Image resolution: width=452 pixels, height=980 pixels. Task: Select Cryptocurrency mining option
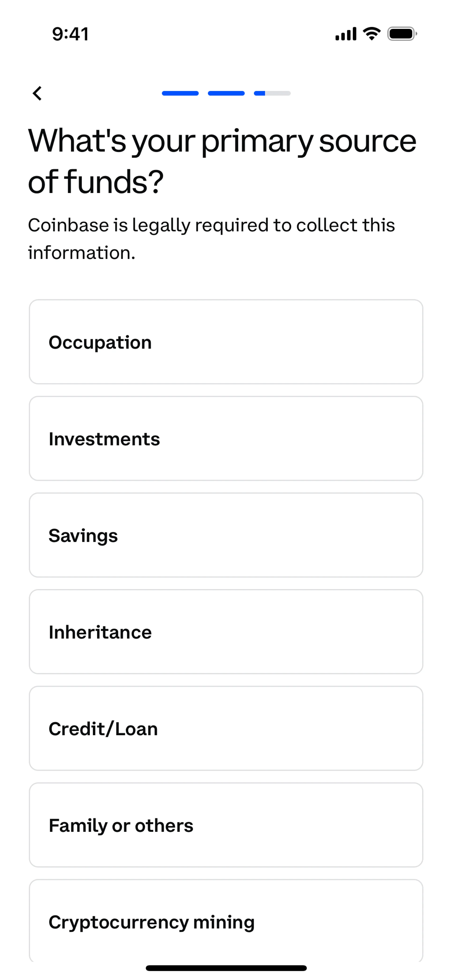pos(226,921)
